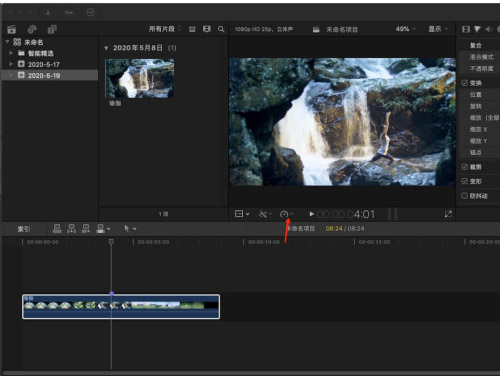Open titles and generators sidebar icon

pos(52,29)
